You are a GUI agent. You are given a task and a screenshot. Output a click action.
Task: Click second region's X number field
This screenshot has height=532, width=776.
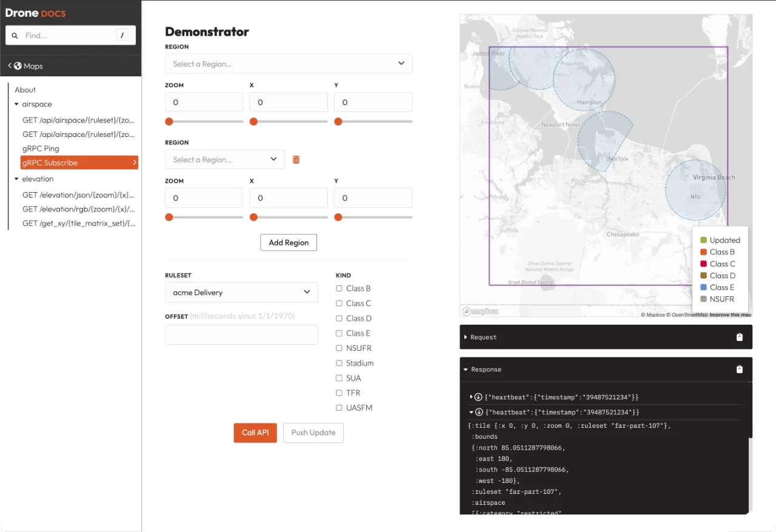click(289, 198)
